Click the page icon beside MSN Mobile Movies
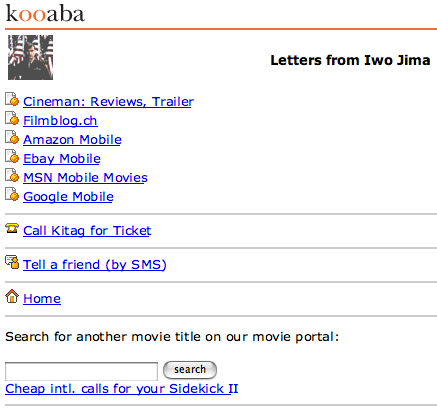The image size is (437, 411). coord(12,175)
